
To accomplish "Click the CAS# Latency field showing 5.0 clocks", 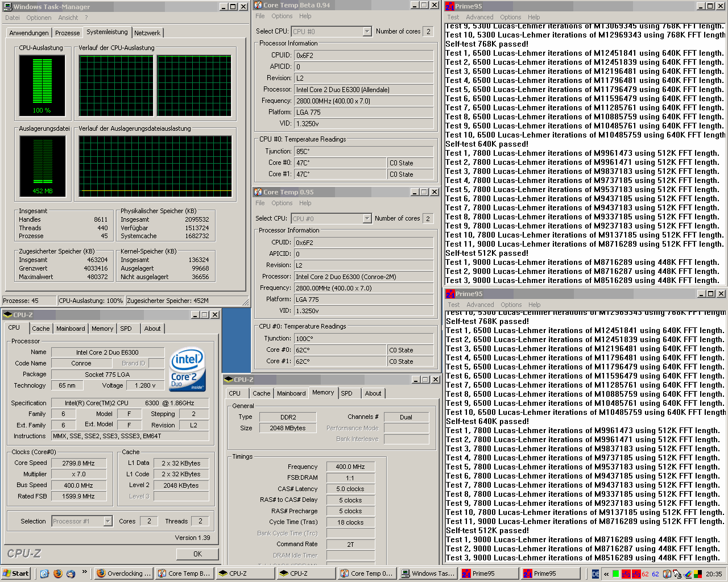I will (350, 489).
